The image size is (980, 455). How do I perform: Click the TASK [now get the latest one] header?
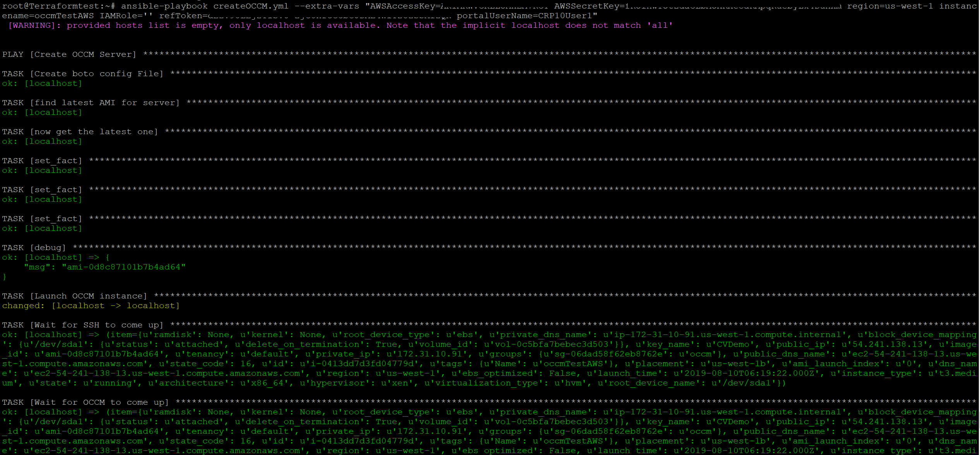80,131
